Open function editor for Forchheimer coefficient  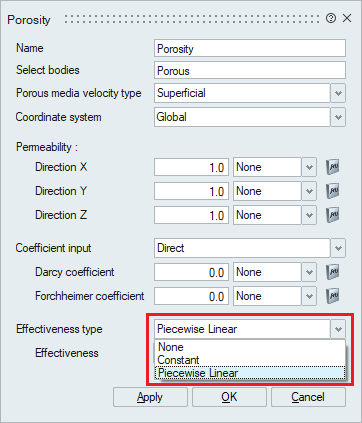tap(332, 296)
